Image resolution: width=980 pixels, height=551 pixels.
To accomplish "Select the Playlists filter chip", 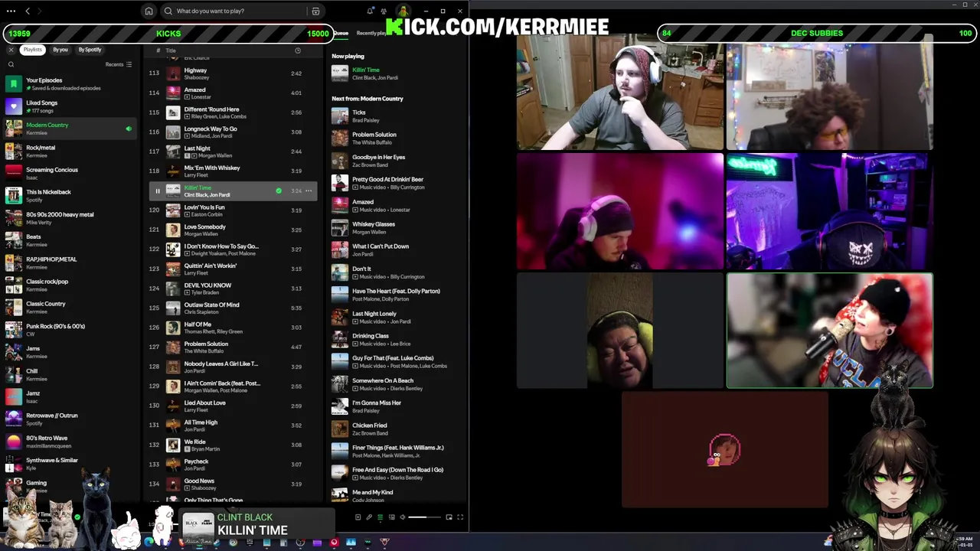I will tap(32, 50).
